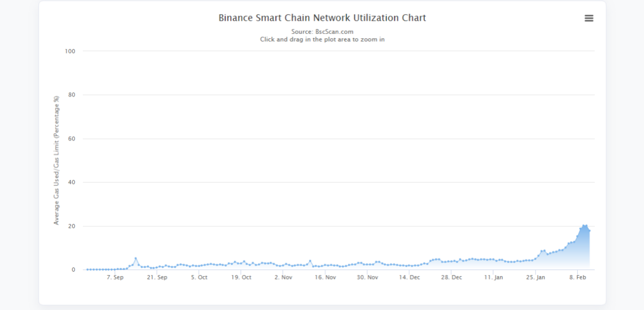
Task: Click the 16. Nov x-axis label
Action: pyautogui.click(x=326, y=277)
